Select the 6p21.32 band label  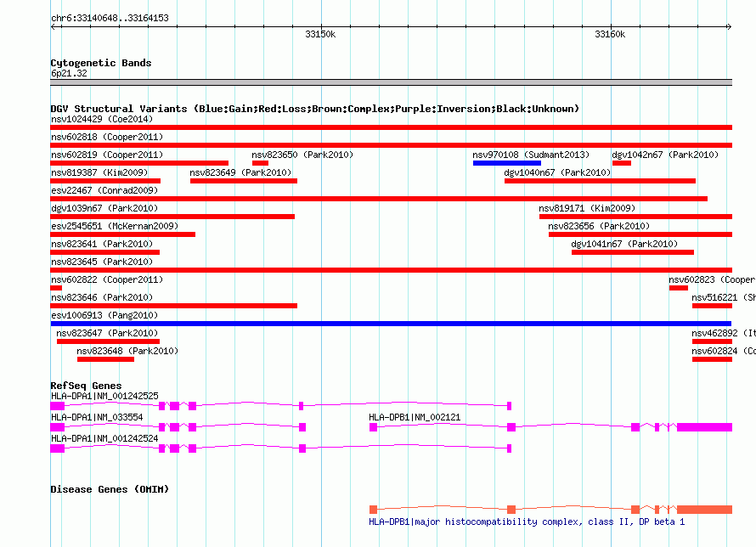69,73
